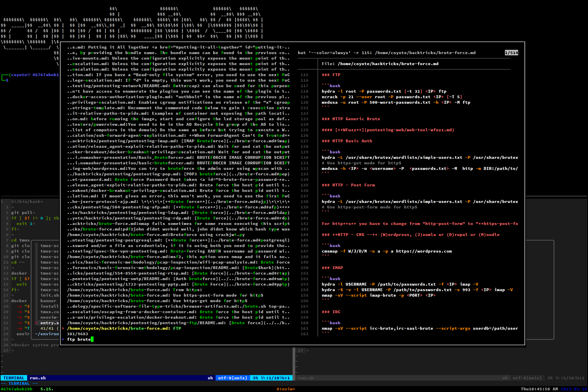Click the '3%' scroll progress segment
The image size is (588, 392).
pyautogui.click(x=255, y=378)
